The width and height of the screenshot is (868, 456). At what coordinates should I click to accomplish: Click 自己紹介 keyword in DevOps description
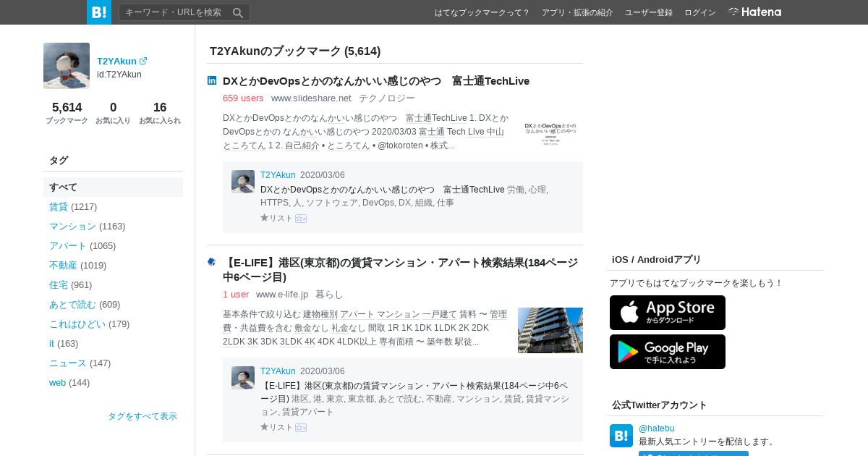coord(302,145)
